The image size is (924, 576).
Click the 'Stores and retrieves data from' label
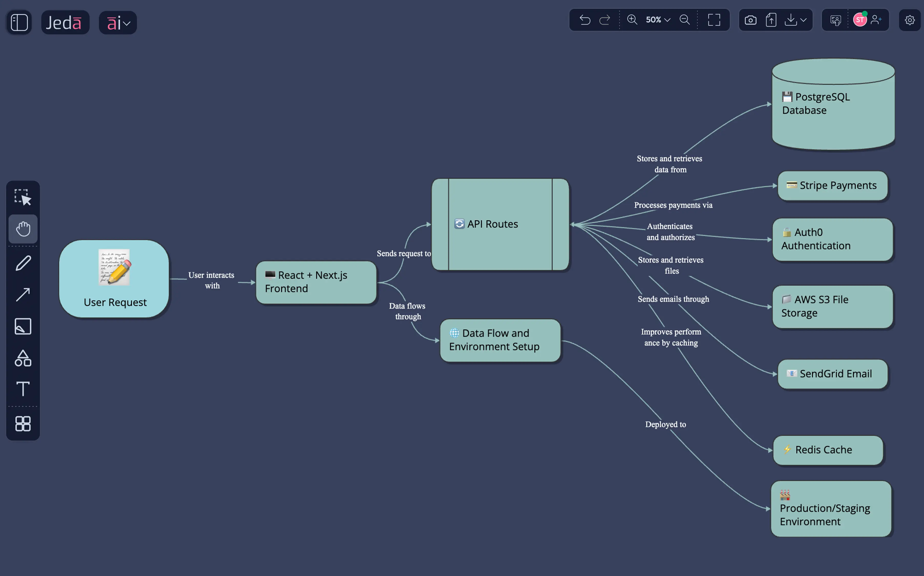click(x=670, y=164)
